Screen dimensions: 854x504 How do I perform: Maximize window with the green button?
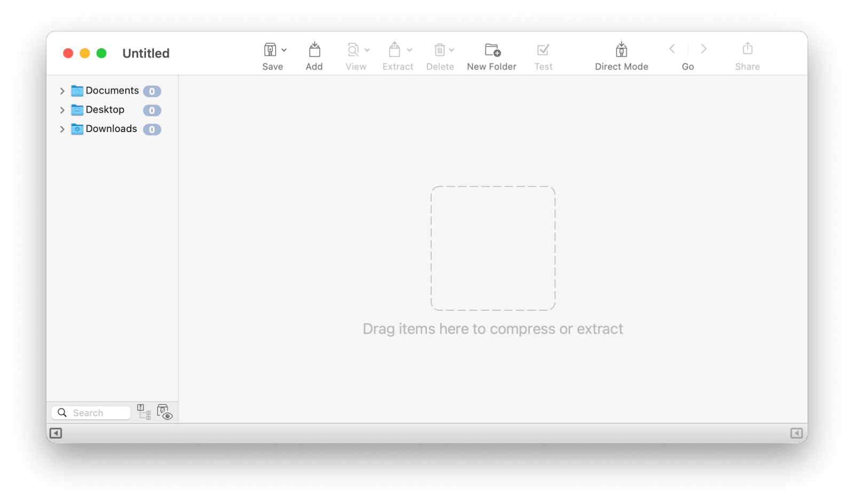click(101, 53)
